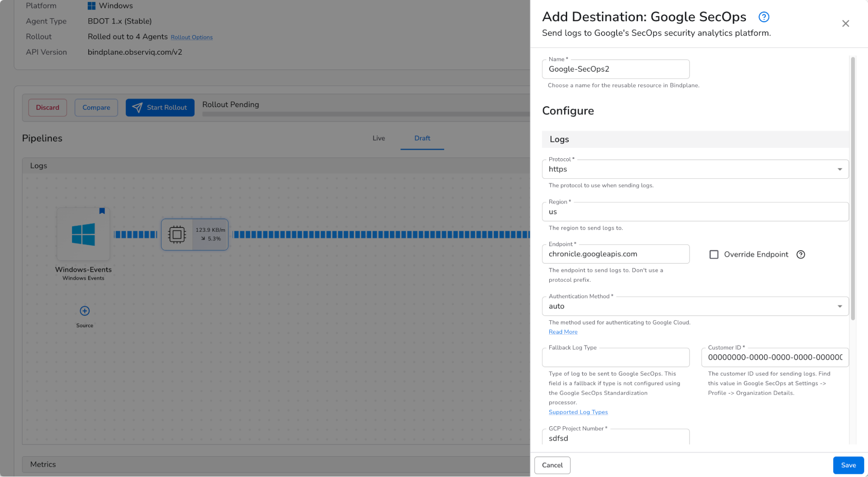
Task: Click the plus icon to add a Source
Action: point(84,311)
